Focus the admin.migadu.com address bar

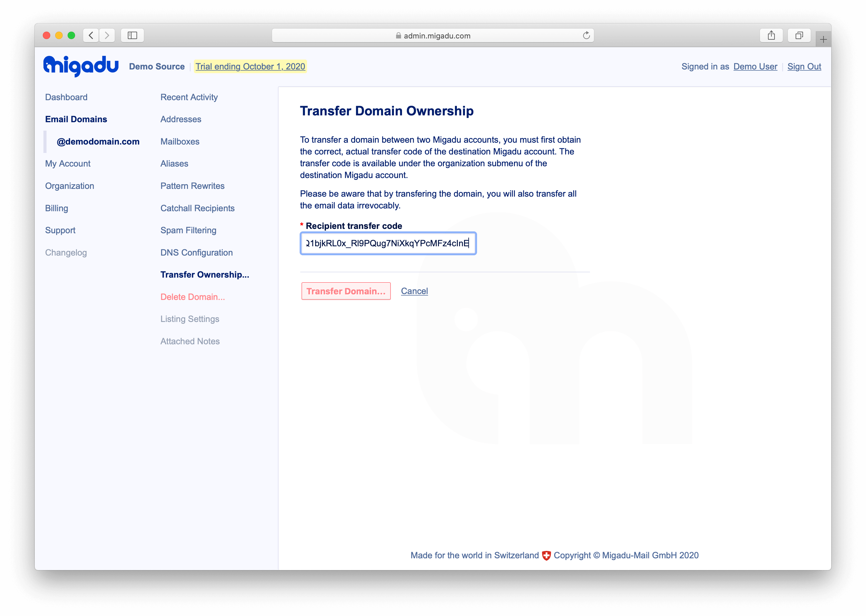(433, 35)
